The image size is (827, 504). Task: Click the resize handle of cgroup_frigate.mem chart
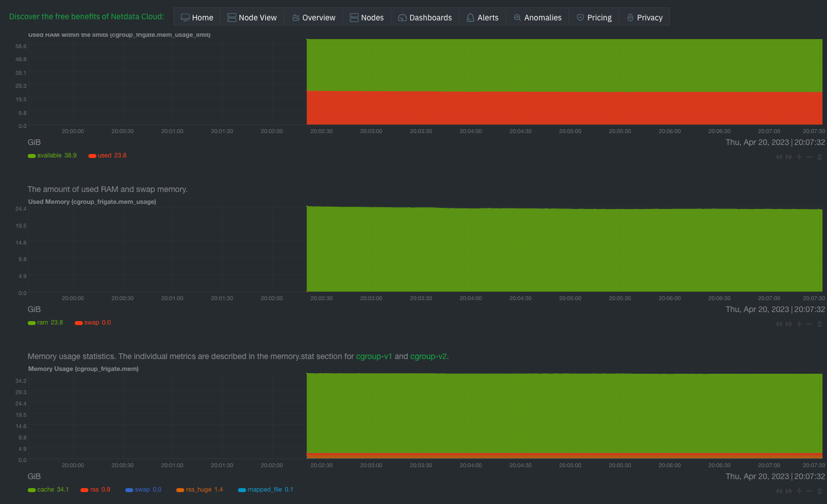coord(820,491)
